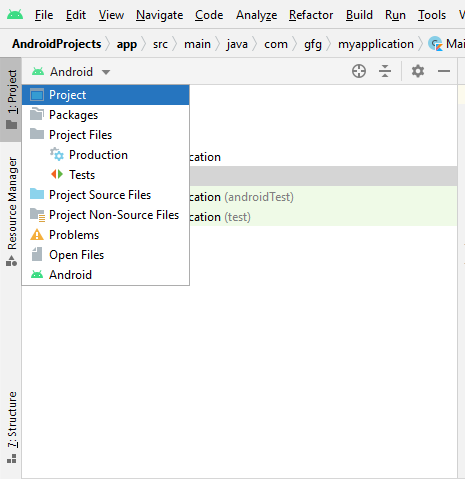Open the Refactor menu
This screenshot has width=465, height=479.
(311, 15)
